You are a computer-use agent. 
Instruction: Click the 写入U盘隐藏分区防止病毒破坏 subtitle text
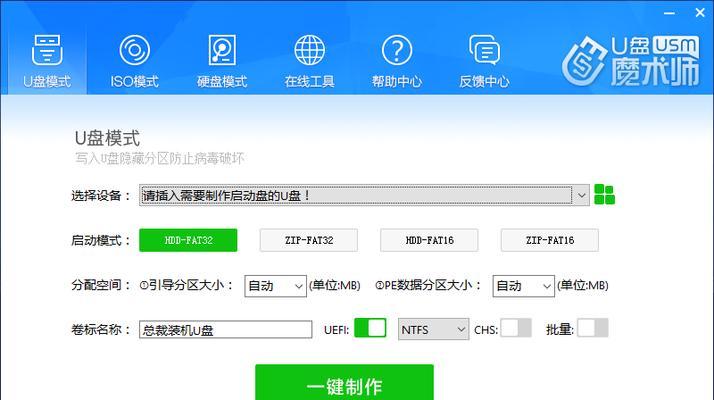(x=159, y=159)
